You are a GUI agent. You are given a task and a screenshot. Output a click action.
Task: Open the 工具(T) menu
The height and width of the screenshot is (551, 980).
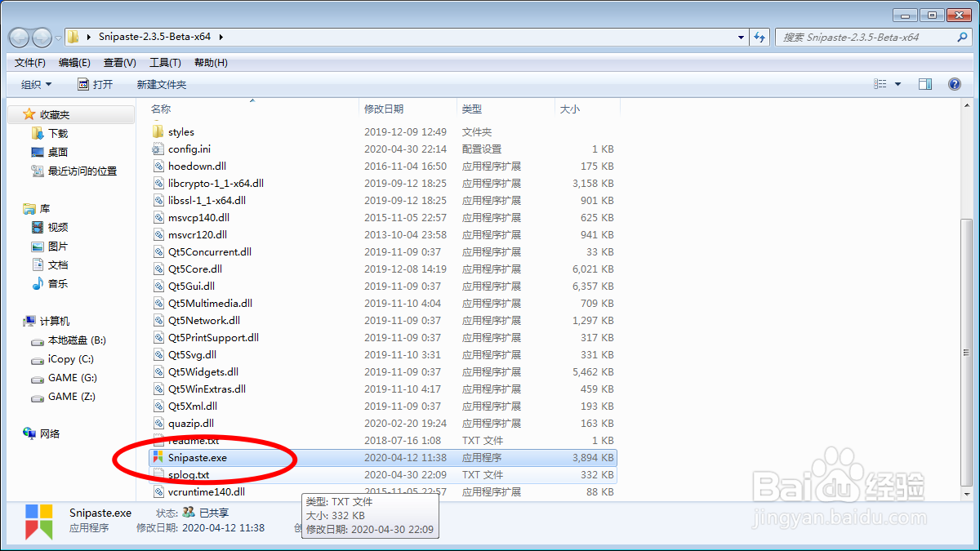coord(165,62)
